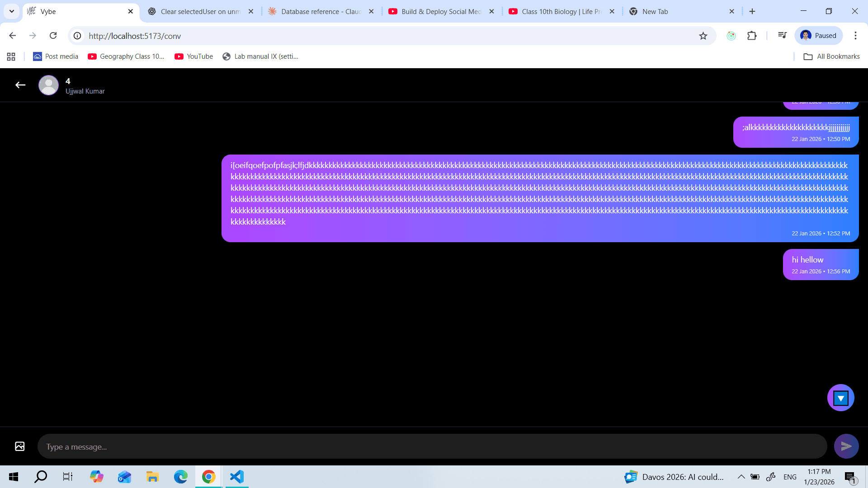Click the bookmark star in the address bar

pos(703,36)
